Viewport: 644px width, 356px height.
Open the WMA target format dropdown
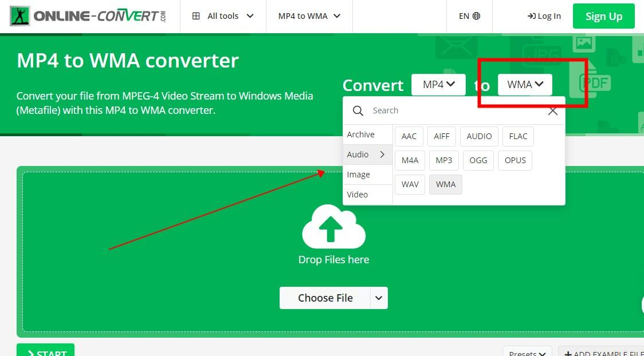click(x=525, y=85)
